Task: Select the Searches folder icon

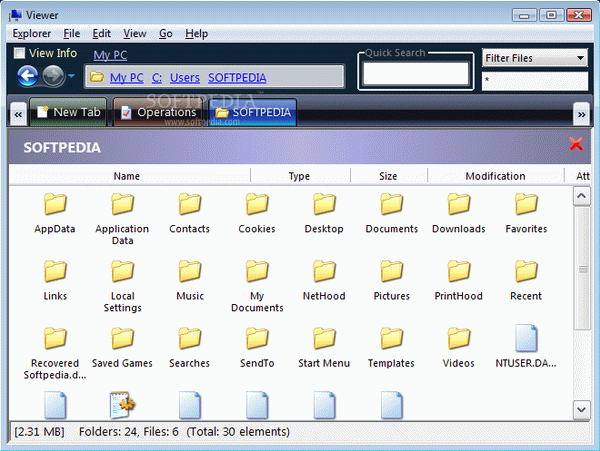Action: coord(190,338)
